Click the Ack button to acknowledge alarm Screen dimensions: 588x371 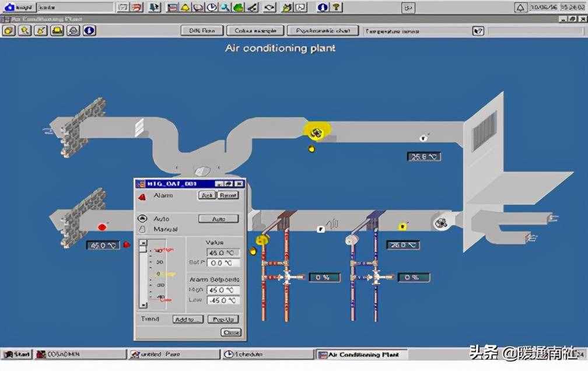pyautogui.click(x=207, y=195)
